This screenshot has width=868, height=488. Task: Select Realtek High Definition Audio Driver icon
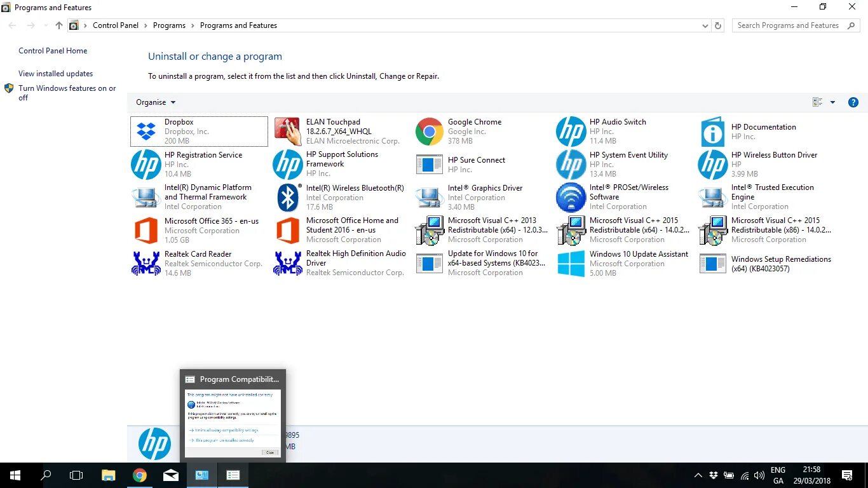coord(288,264)
